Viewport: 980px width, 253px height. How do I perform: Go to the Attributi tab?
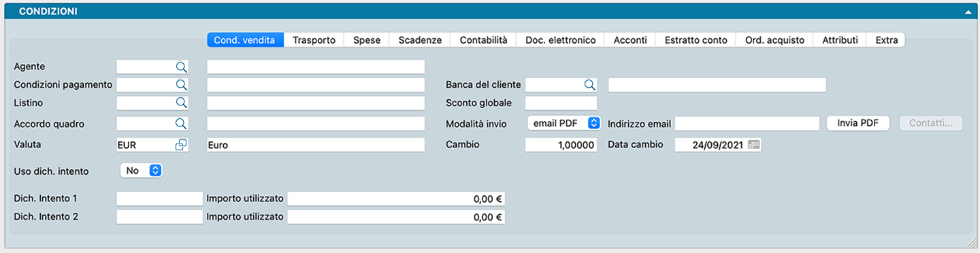[x=840, y=40]
